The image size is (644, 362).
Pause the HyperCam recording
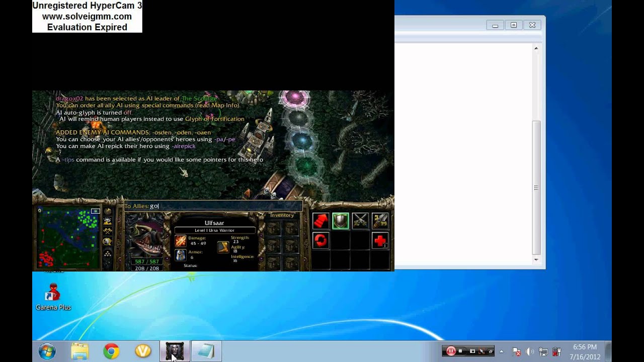click(451, 351)
